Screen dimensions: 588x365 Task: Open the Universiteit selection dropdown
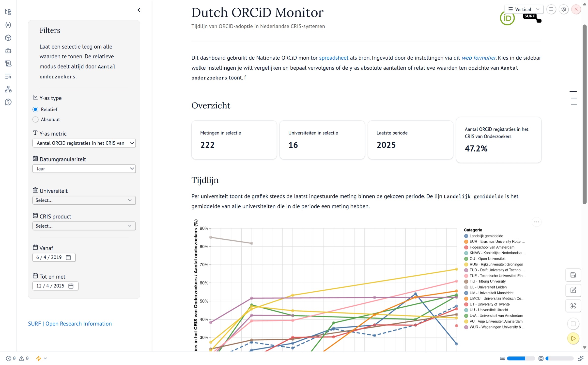click(x=84, y=200)
